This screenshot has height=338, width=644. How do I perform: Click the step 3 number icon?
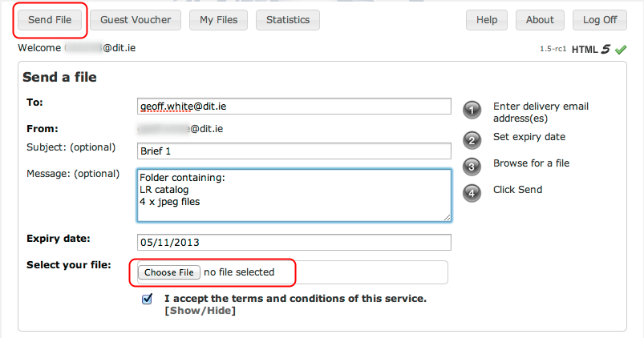(472, 167)
